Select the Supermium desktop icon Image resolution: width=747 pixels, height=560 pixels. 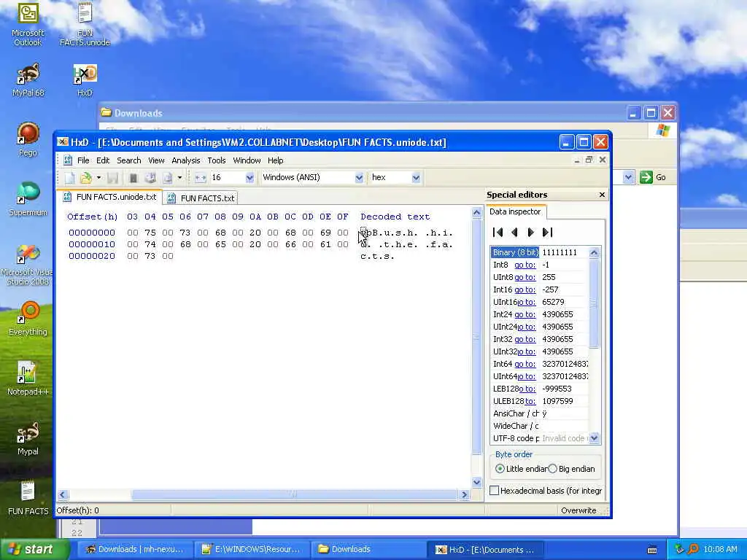click(x=28, y=200)
